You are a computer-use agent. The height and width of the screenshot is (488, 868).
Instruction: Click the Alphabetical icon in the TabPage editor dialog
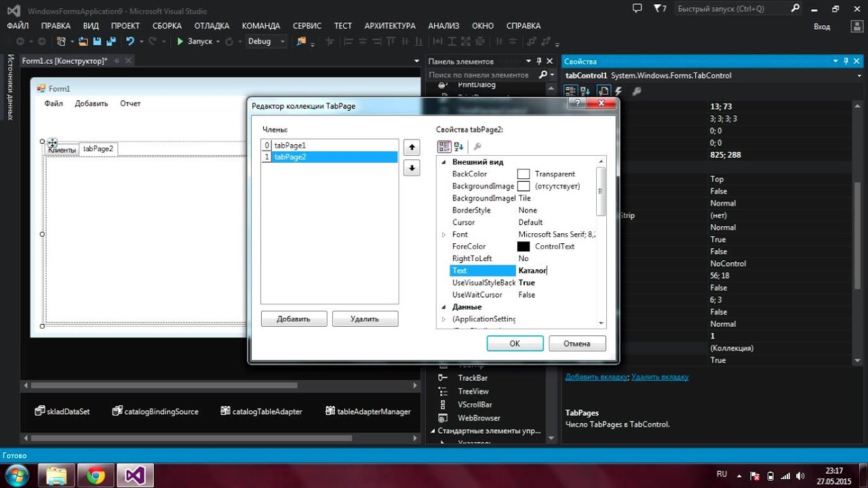pyautogui.click(x=459, y=146)
